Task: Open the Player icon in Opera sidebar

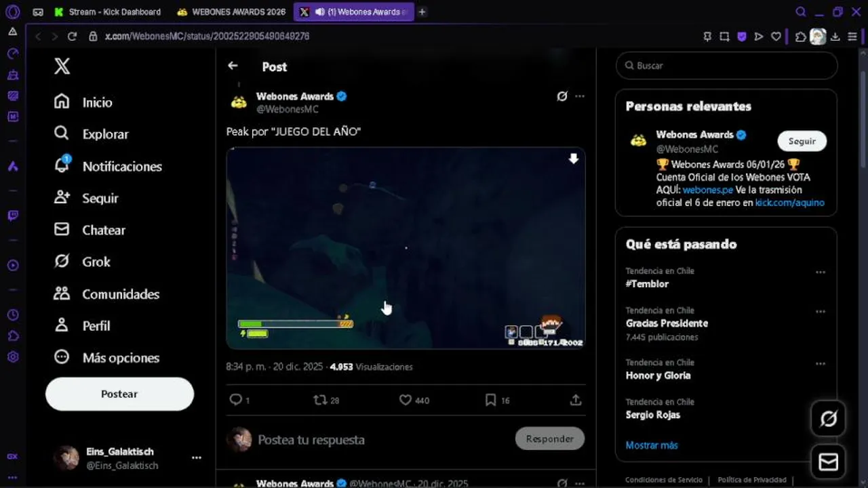Action: coord(12,265)
